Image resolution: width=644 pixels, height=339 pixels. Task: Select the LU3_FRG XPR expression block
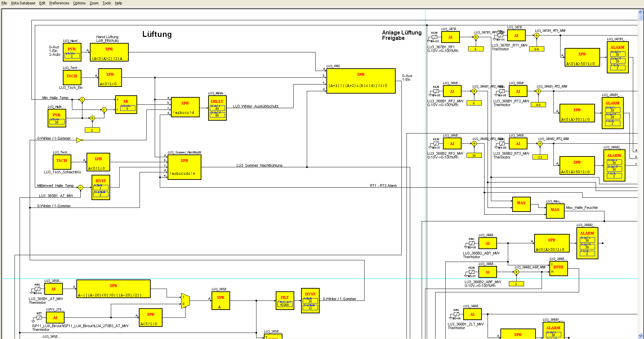pyautogui.click(x=361, y=80)
